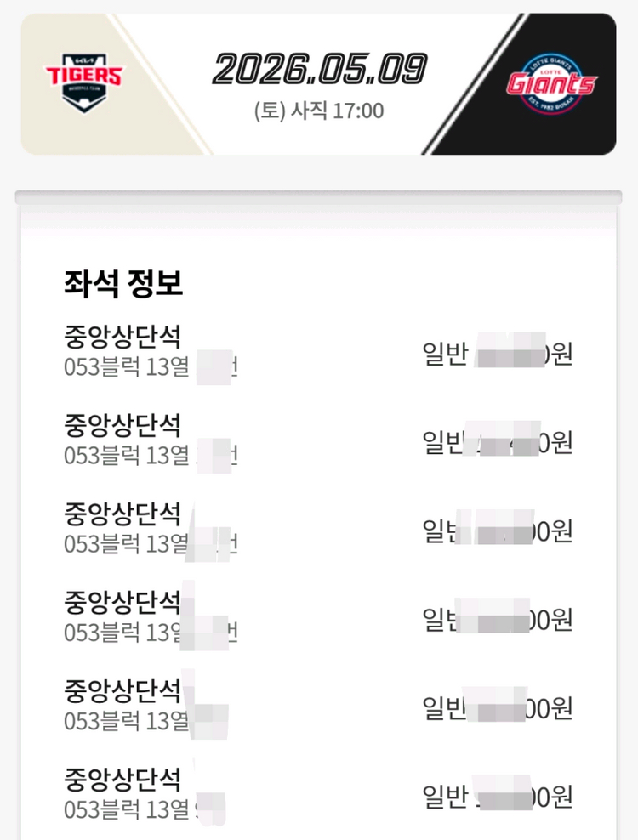Tap the 좌석 정보 section heading
Image resolution: width=638 pixels, height=840 pixels.
pyautogui.click(x=123, y=283)
